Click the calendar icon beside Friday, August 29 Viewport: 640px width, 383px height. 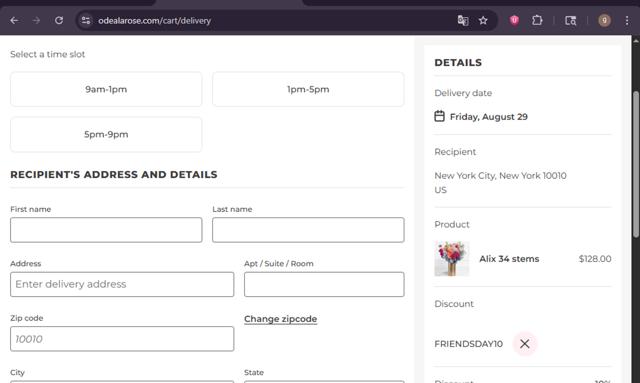(x=439, y=116)
